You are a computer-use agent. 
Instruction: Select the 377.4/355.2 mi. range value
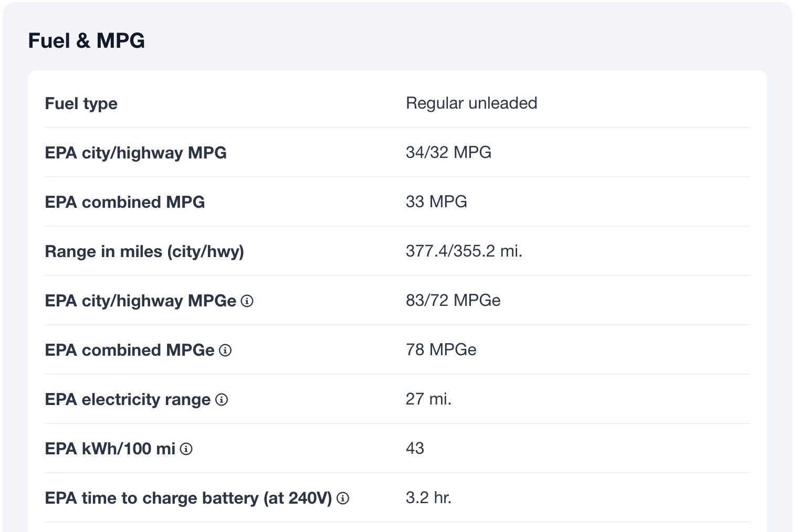click(464, 251)
